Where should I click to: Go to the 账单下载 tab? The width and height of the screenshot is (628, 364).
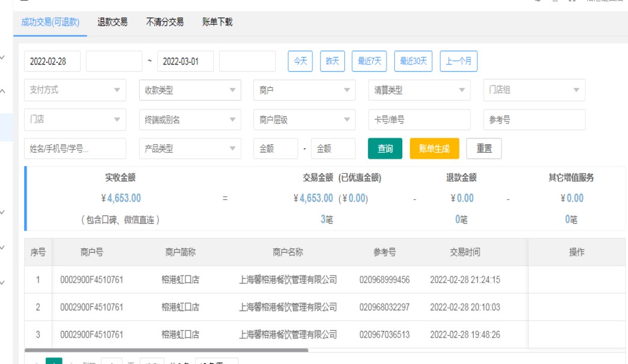217,22
